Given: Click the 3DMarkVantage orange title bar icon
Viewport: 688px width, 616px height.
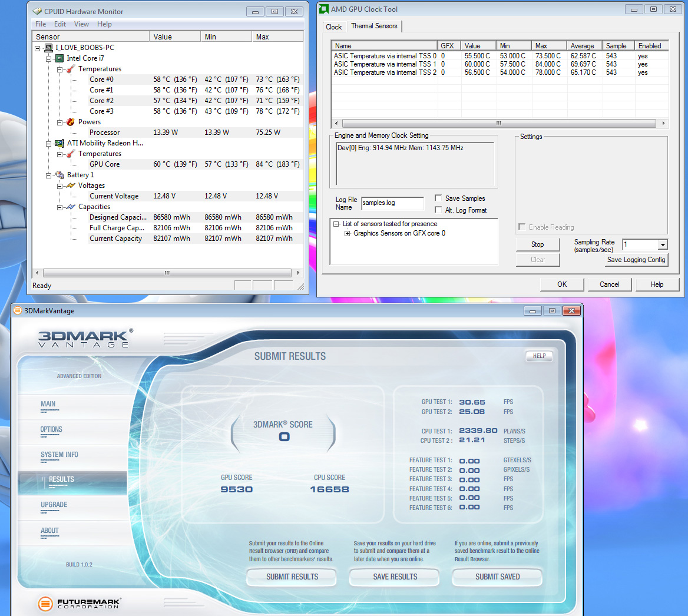Looking at the screenshot, I should [18, 310].
